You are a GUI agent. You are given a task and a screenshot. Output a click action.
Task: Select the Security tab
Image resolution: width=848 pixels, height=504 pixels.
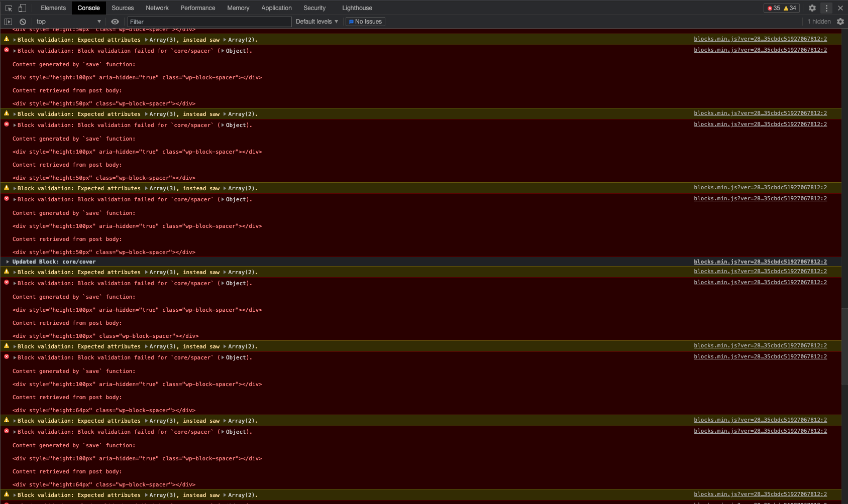tap(314, 8)
